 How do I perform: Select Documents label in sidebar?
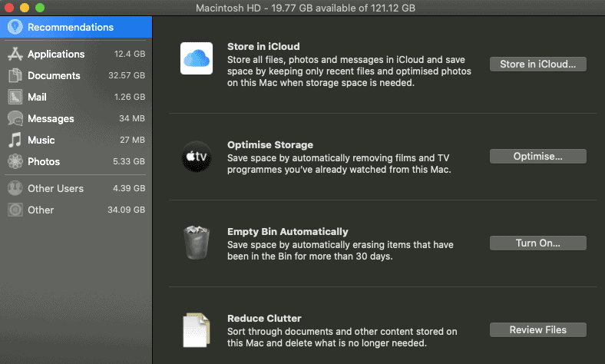(x=54, y=76)
